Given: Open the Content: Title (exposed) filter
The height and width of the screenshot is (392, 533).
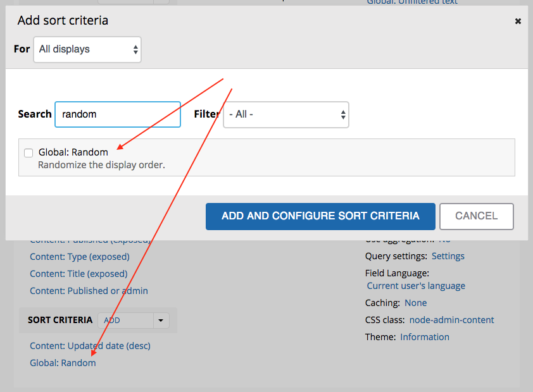Looking at the screenshot, I should [x=80, y=274].
